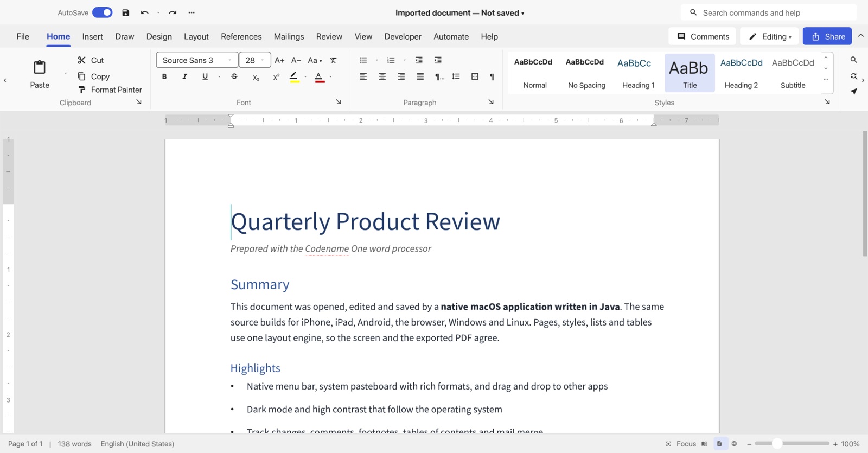Click the Paste clipboard icon
Viewport: 868px width, 453px height.
pos(40,67)
